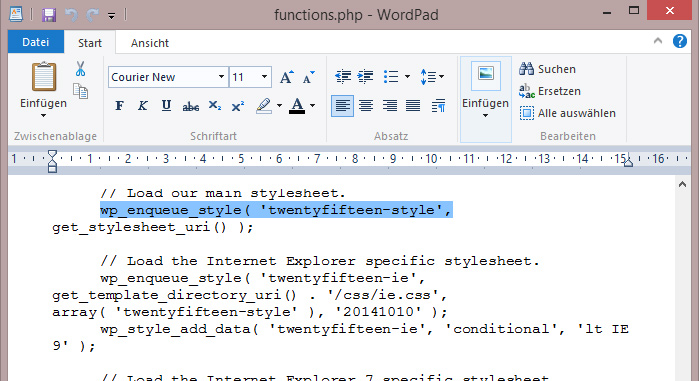This screenshot has height=381, width=699.
Task: Expand the font size dropdown arrow
Action: (264, 77)
